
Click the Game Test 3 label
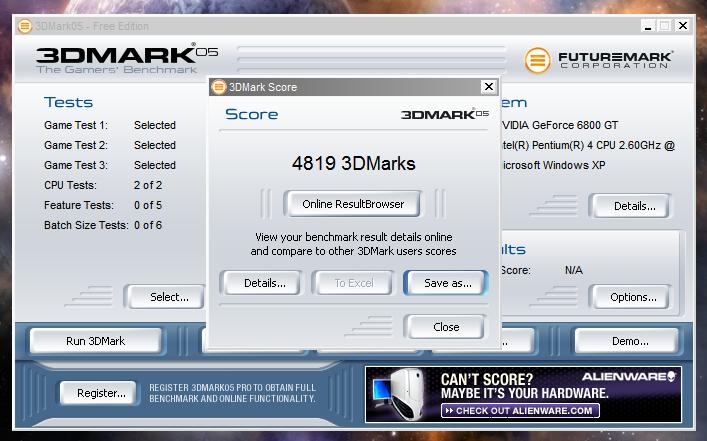click(x=76, y=165)
